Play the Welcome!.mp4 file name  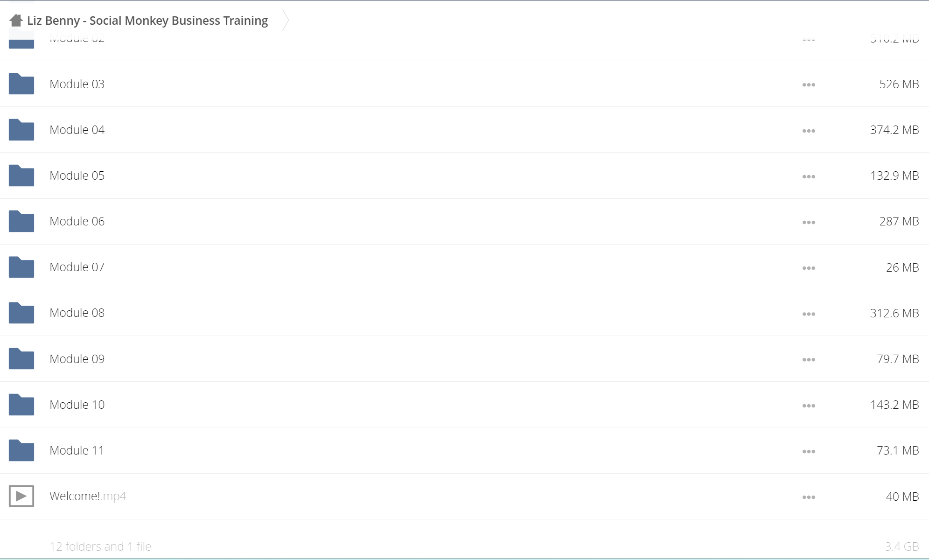coord(88,496)
